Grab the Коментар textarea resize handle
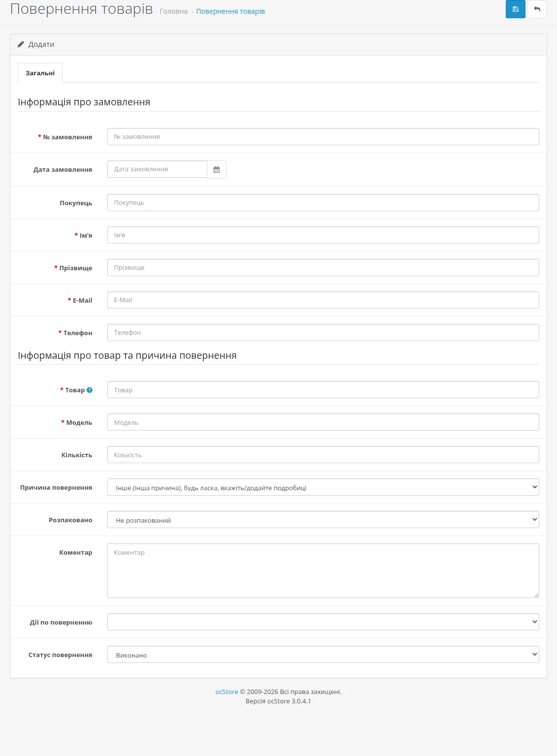The image size is (557, 756). (x=536, y=595)
